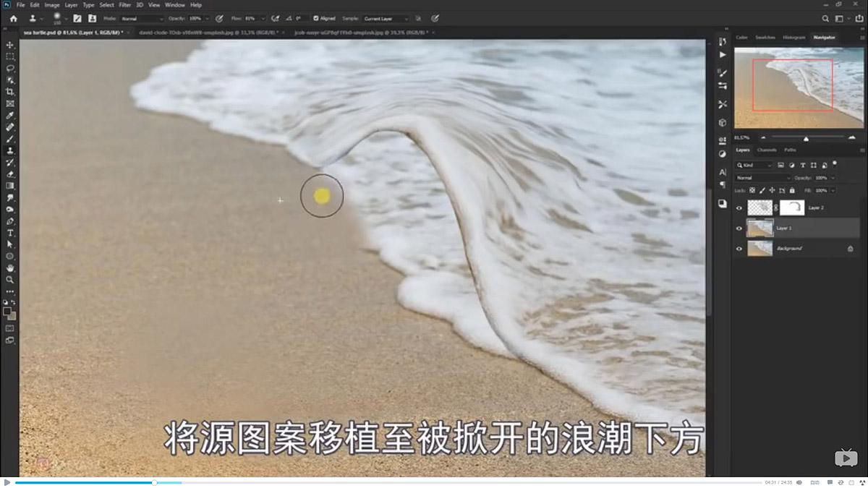Toggle the Aligned option in the options bar
The image size is (868, 488).
[x=315, y=18]
